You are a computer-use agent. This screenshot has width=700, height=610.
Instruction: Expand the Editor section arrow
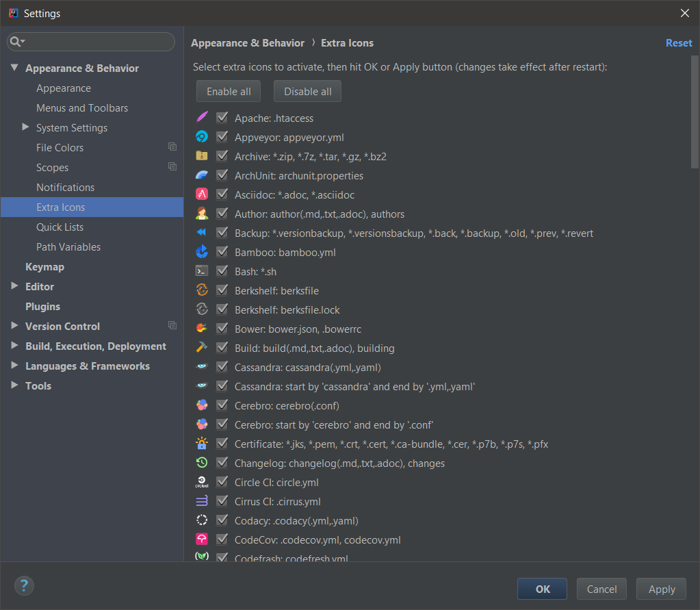[15, 285]
